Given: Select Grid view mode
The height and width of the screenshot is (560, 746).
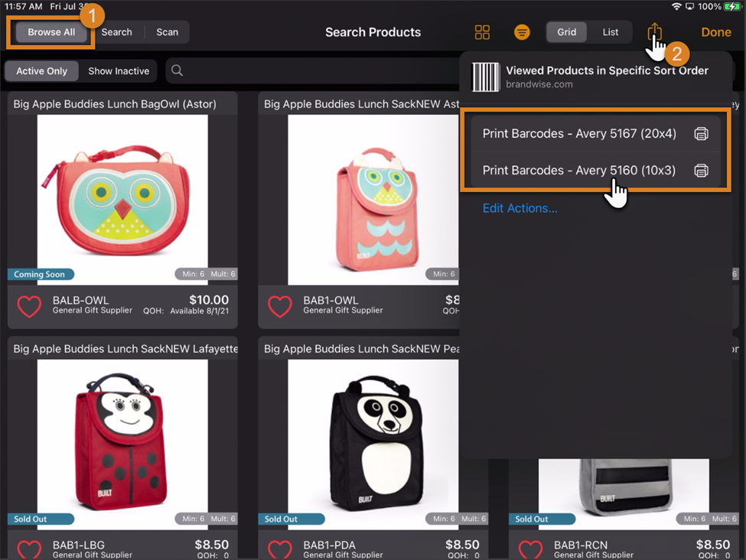Looking at the screenshot, I should click(567, 32).
